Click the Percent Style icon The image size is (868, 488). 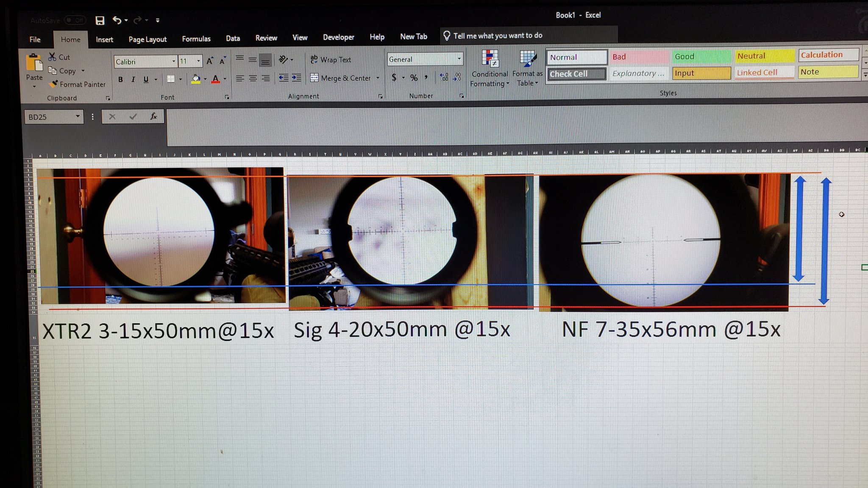tap(414, 78)
